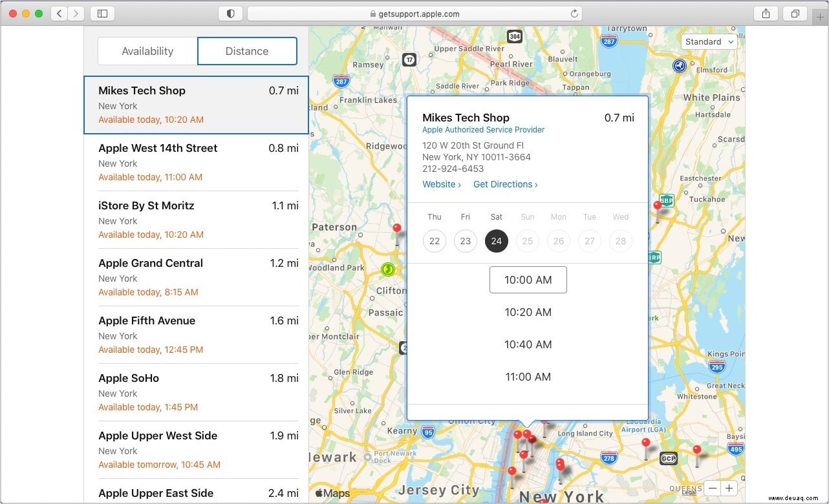Choose Tuesday the 27th
The image size is (829, 504).
click(590, 241)
